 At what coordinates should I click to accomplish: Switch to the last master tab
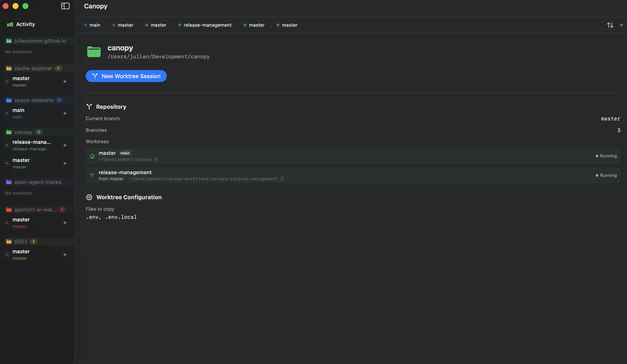coord(287,25)
